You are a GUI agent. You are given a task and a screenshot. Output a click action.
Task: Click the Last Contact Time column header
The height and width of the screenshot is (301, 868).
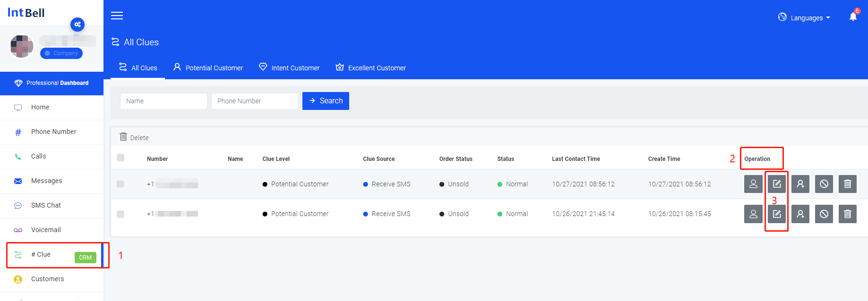[x=576, y=159]
